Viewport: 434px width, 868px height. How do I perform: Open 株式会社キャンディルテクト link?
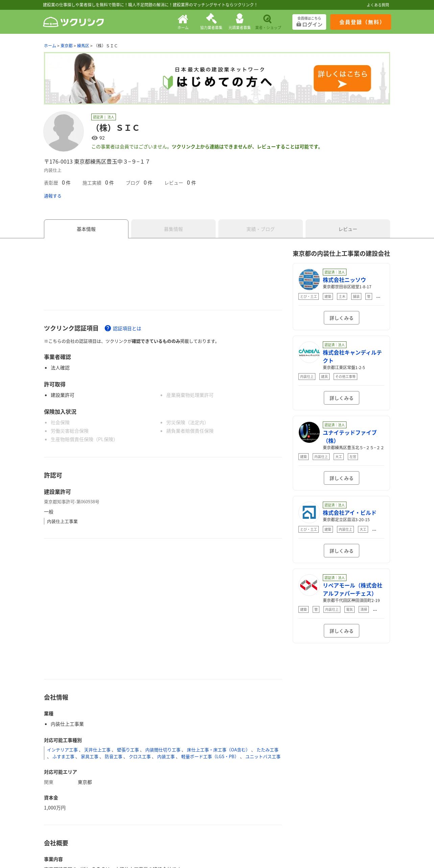click(x=352, y=357)
